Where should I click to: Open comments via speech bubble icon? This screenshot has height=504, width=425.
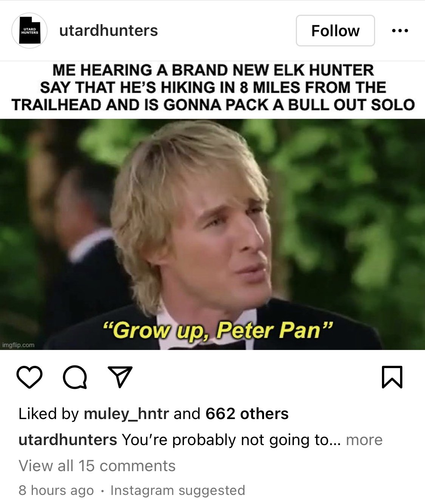75,377
